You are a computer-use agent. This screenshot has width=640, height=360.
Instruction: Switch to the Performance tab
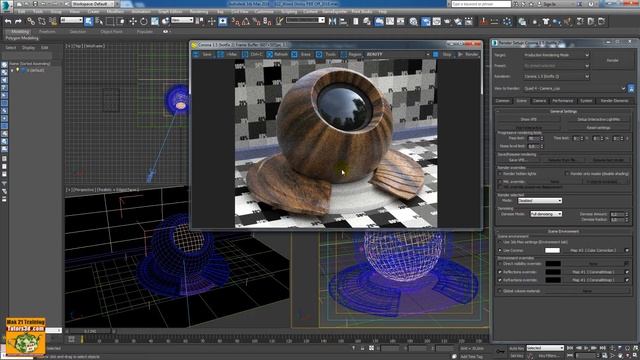pyautogui.click(x=562, y=101)
